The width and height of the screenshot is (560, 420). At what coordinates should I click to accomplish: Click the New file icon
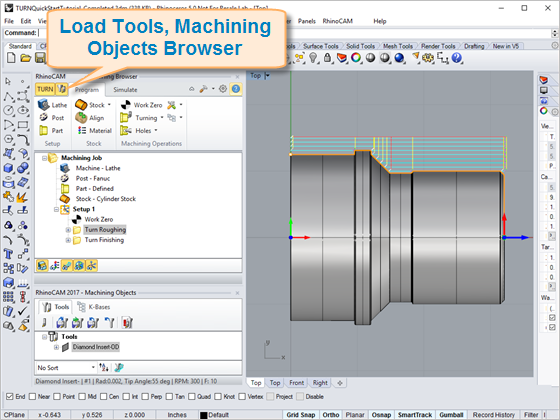[x=11, y=58]
